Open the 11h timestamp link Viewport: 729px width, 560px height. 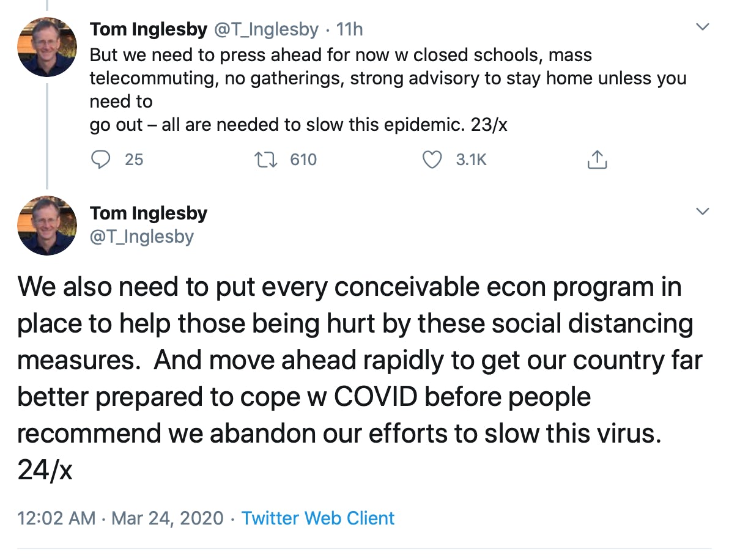pyautogui.click(x=350, y=29)
